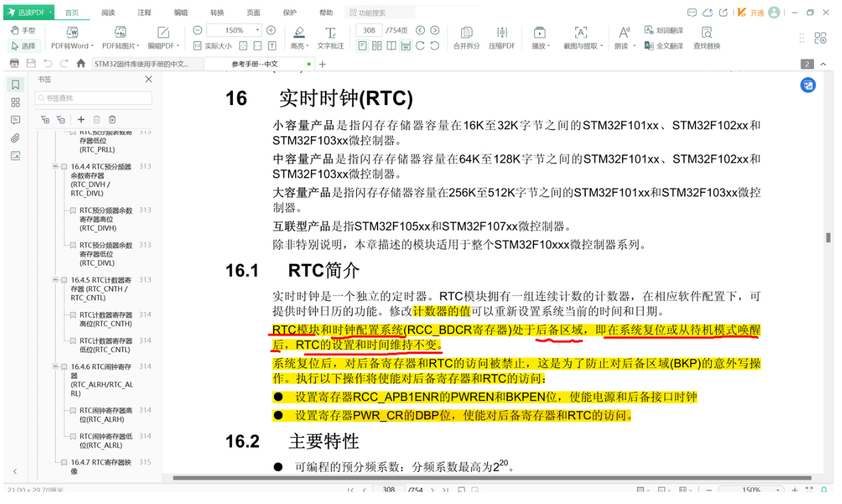This screenshot has height=504, width=842.
Task: Click the 功能搜索 function search box
Action: (379, 12)
